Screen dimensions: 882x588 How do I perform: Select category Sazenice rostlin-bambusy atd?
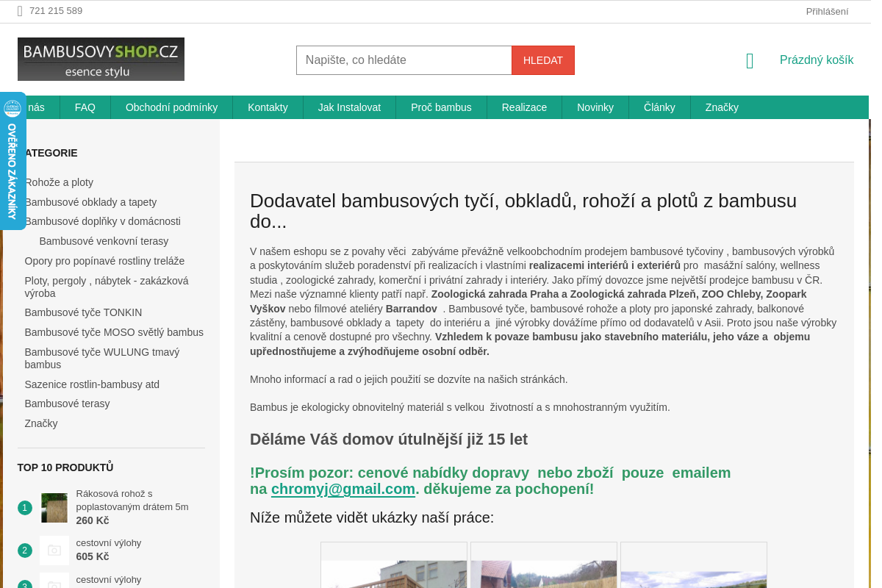(92, 384)
